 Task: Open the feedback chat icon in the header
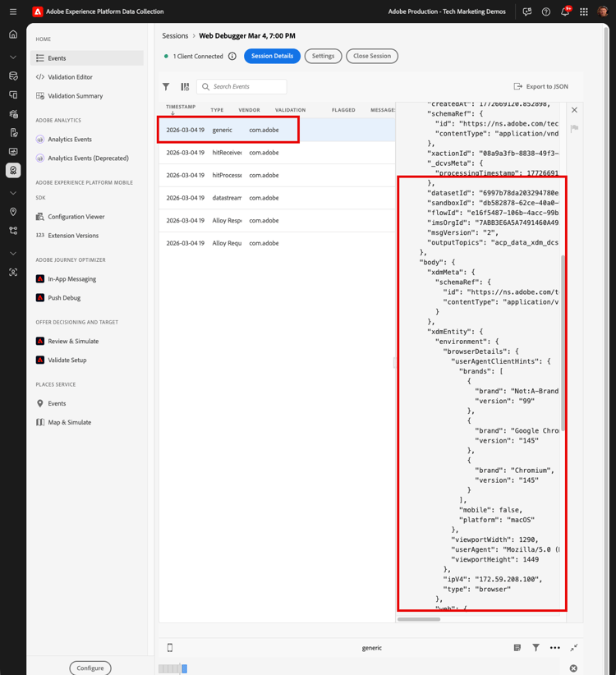click(x=527, y=11)
